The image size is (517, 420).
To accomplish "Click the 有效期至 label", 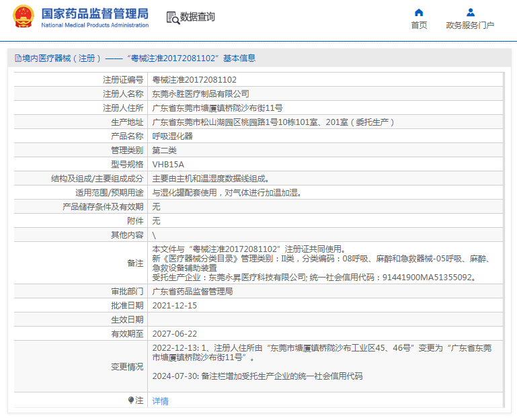I will [127, 334].
